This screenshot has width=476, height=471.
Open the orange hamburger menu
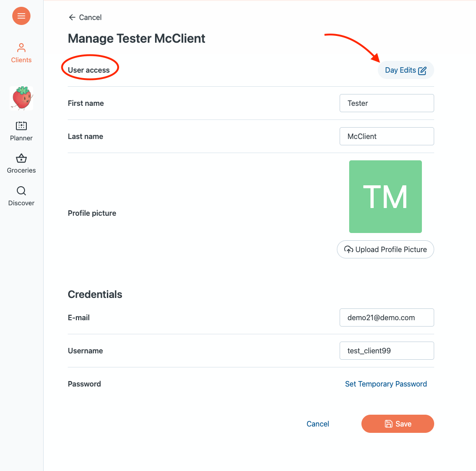pyautogui.click(x=21, y=16)
